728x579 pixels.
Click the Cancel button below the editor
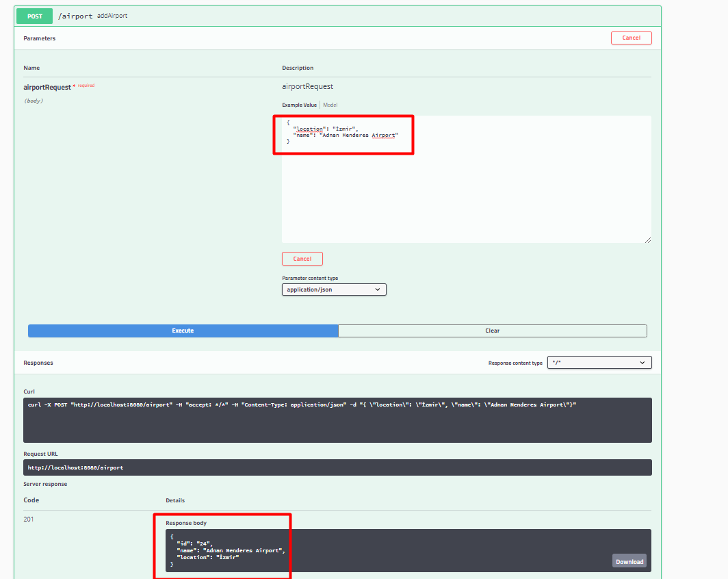point(302,258)
